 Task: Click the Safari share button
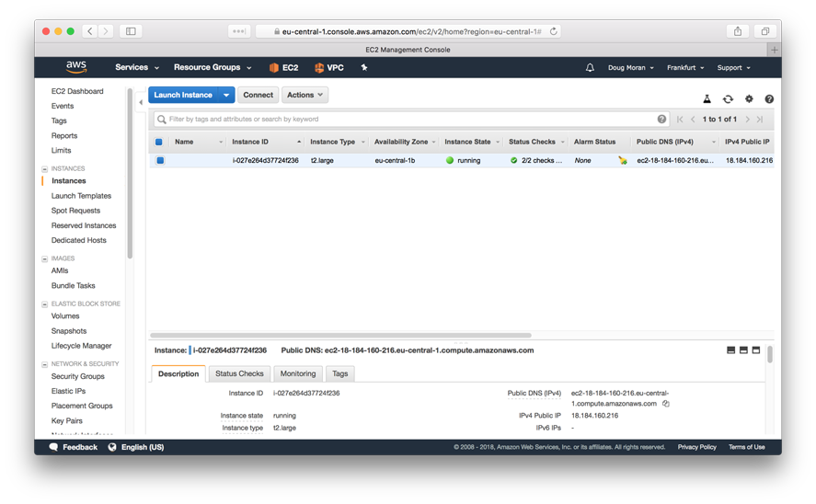(x=738, y=31)
